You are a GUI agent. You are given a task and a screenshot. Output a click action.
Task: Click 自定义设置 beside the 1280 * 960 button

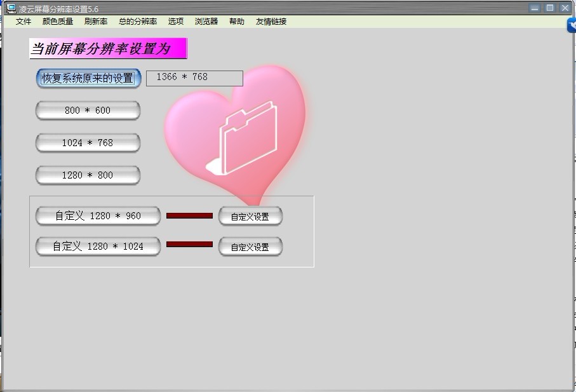click(x=250, y=217)
